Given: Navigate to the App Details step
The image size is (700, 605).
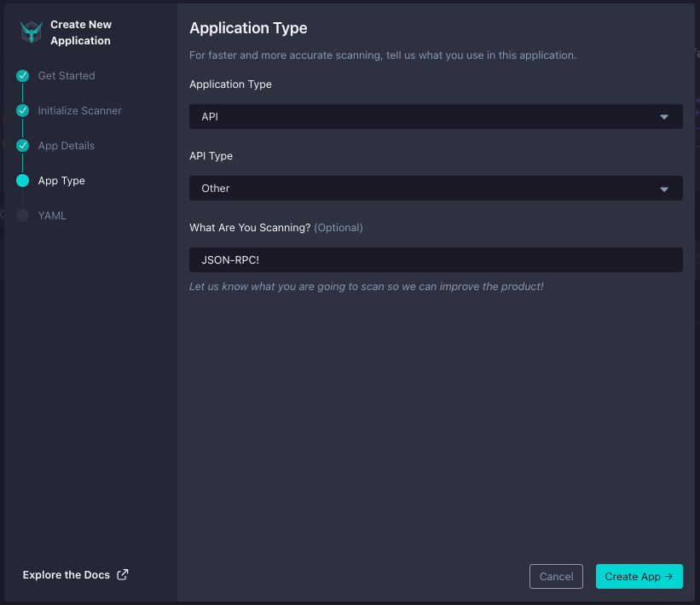Looking at the screenshot, I should (66, 146).
